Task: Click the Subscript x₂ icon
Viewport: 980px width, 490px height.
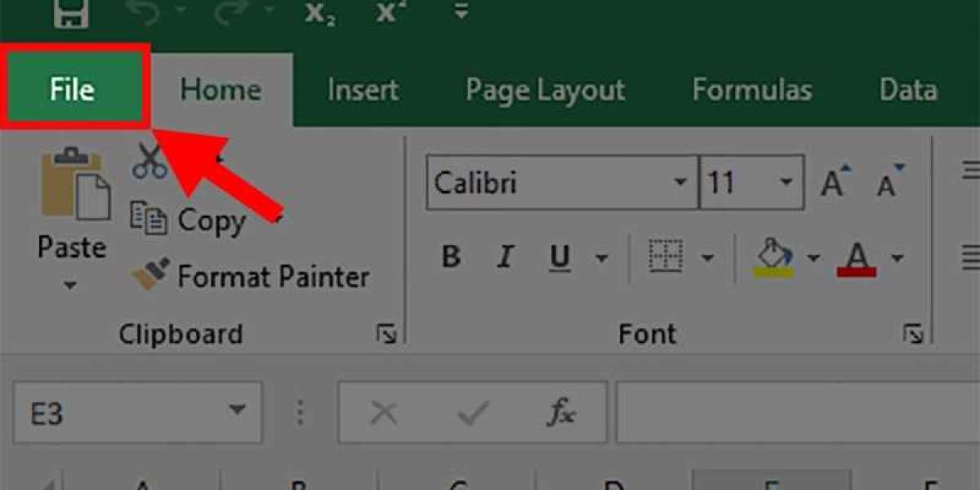Action: tap(318, 11)
